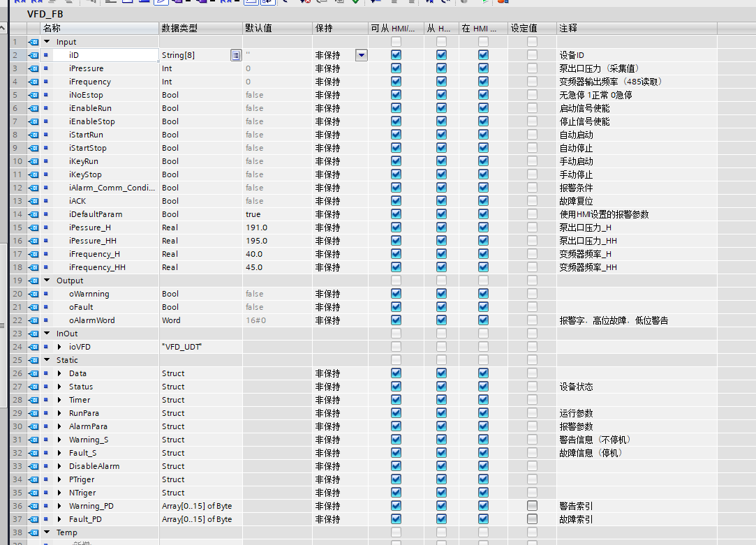Edit the iID name field
Viewport: 756px width, 545px height.
105,55
